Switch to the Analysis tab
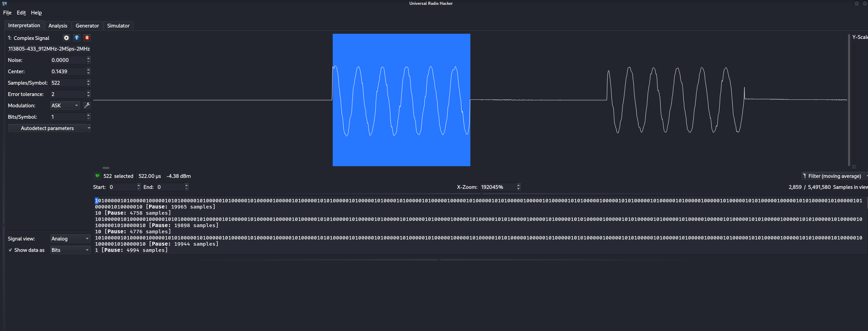Viewport: 868px width, 331px height. [x=58, y=26]
